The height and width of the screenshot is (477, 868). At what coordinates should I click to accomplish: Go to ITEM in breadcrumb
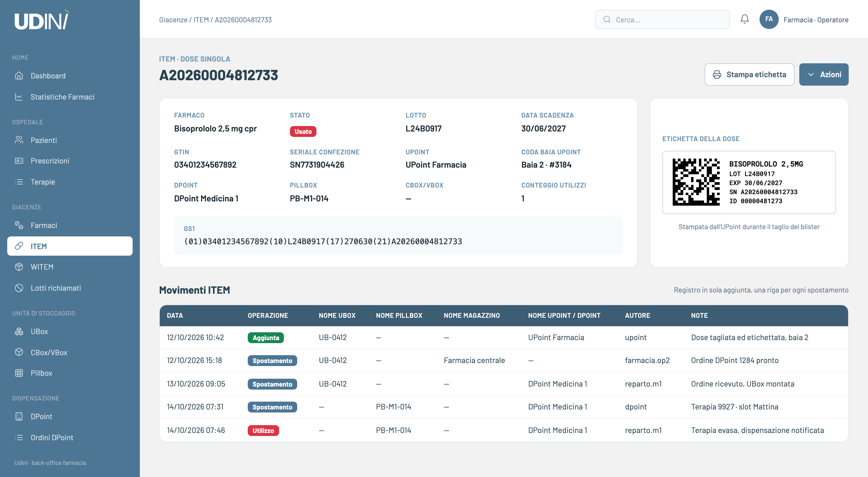pos(201,20)
